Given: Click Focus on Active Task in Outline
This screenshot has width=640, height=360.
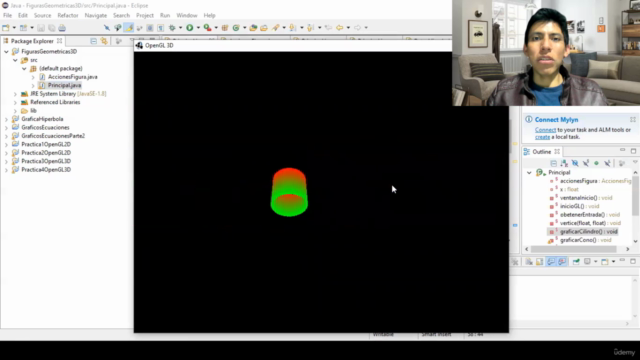Looking at the screenshot, I should click(622, 163).
